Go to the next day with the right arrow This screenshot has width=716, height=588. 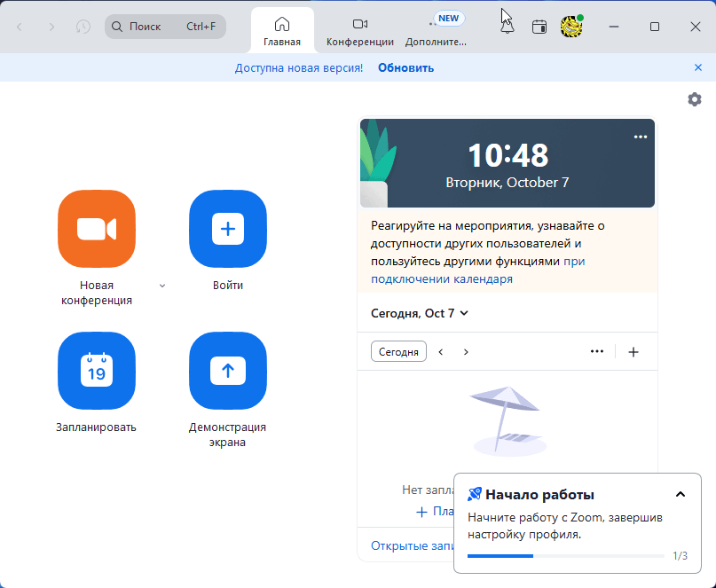[466, 352]
